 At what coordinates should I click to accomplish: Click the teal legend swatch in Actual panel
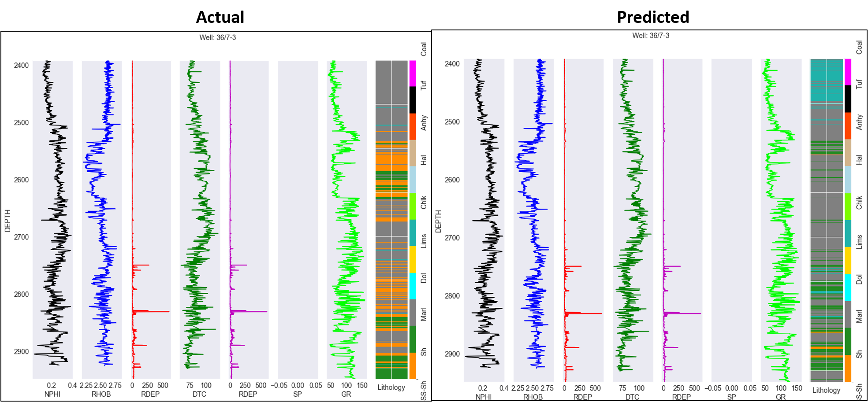click(413, 233)
